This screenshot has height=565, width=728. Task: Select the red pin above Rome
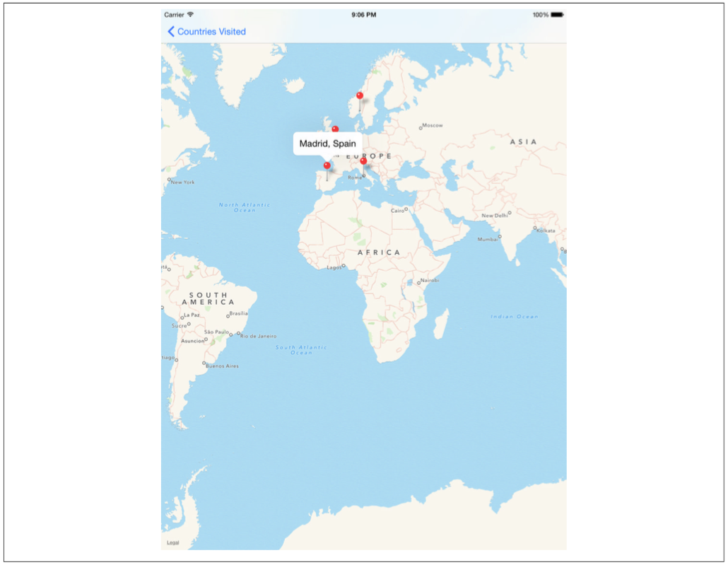click(x=363, y=162)
